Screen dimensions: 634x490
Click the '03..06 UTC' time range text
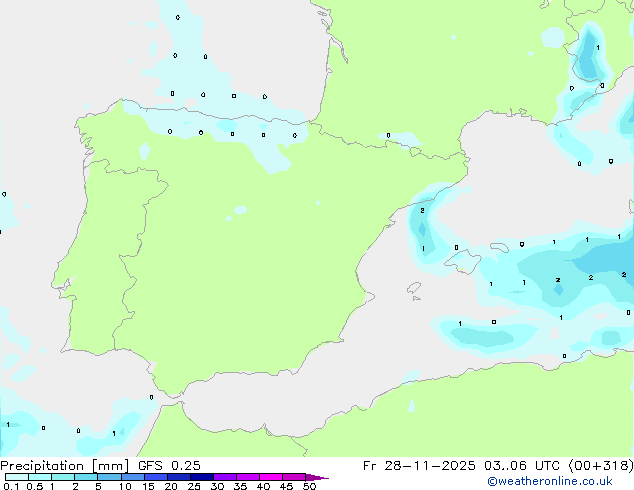522,466
